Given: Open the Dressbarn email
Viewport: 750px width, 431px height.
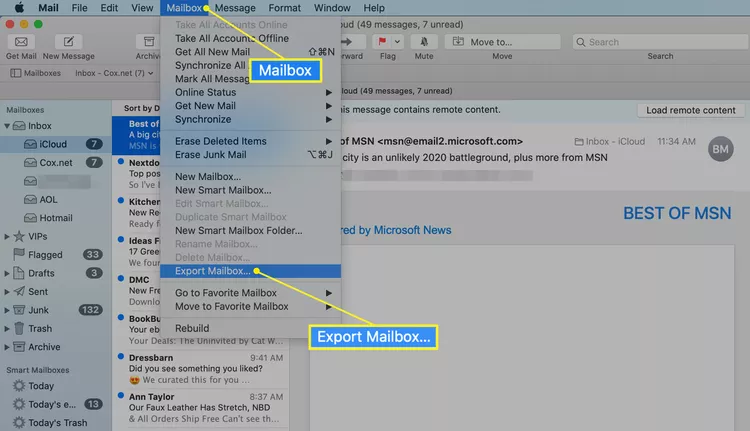Looking at the screenshot, I should click(201, 369).
